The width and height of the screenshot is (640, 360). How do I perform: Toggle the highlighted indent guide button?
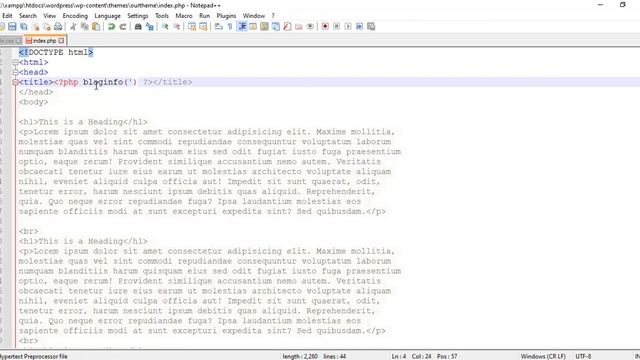point(242,27)
